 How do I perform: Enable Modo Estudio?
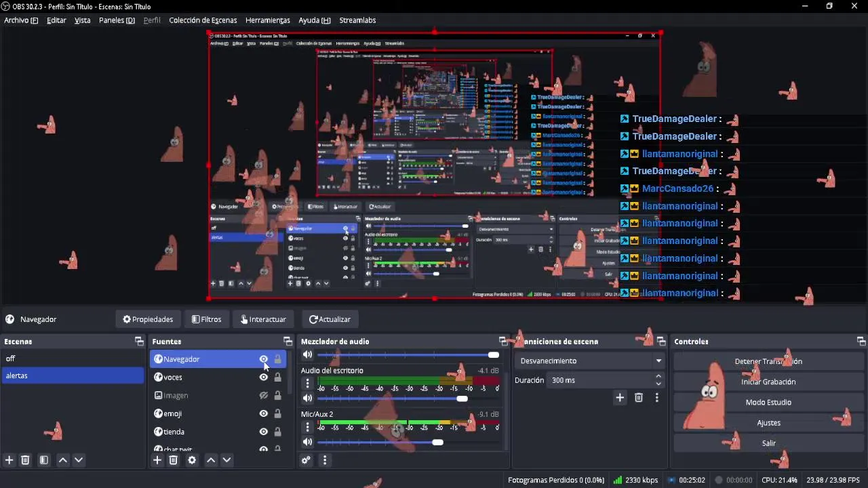768,402
